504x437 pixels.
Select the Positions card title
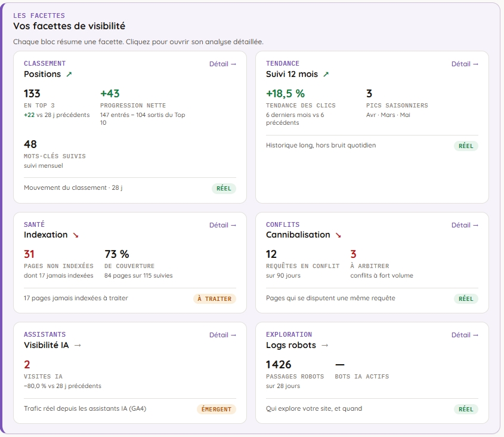(42, 75)
